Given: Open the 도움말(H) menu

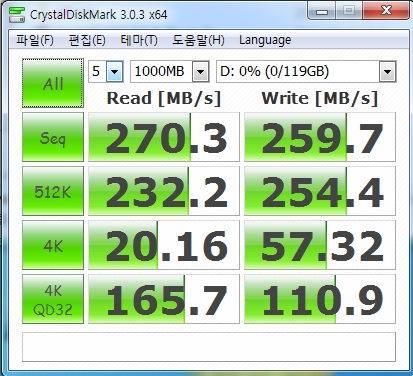Looking at the screenshot, I should 198,40.
